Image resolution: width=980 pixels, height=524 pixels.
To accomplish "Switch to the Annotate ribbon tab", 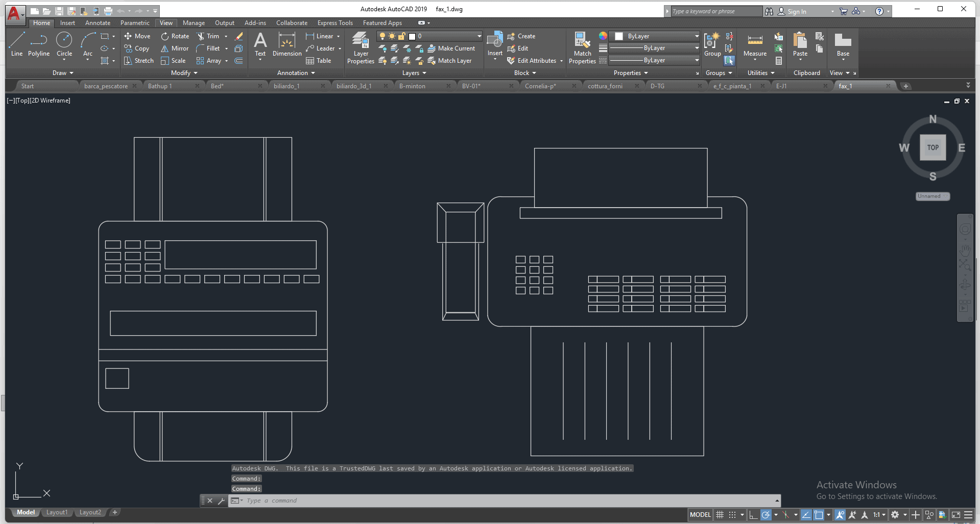I will 98,23.
